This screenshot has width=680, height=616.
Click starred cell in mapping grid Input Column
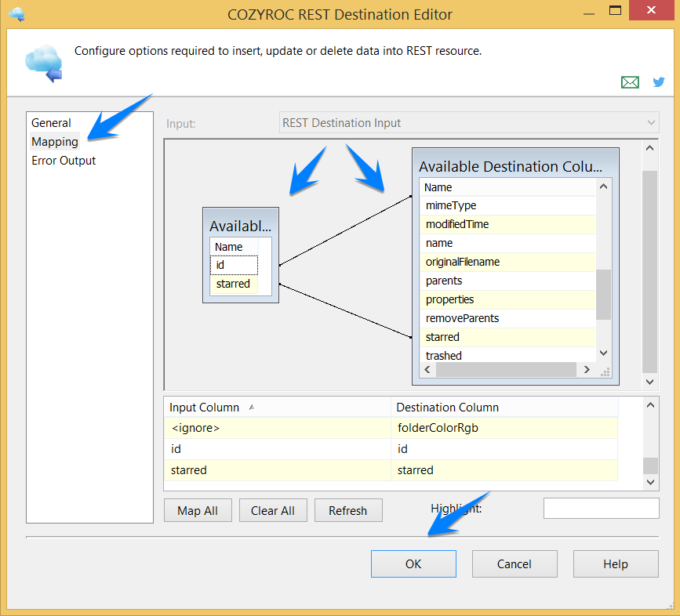click(x=278, y=470)
